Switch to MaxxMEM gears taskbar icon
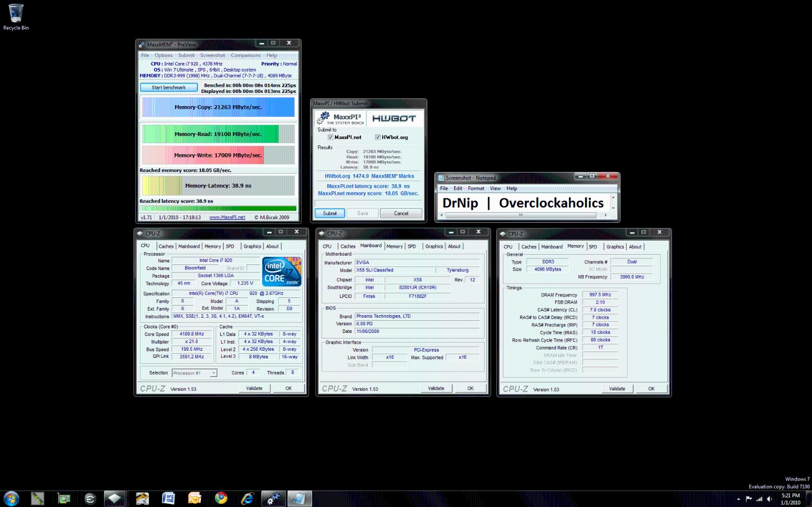Image resolution: width=812 pixels, height=507 pixels. pos(273,499)
